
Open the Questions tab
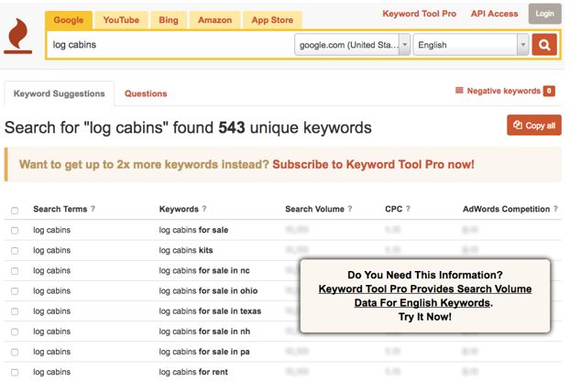point(146,93)
